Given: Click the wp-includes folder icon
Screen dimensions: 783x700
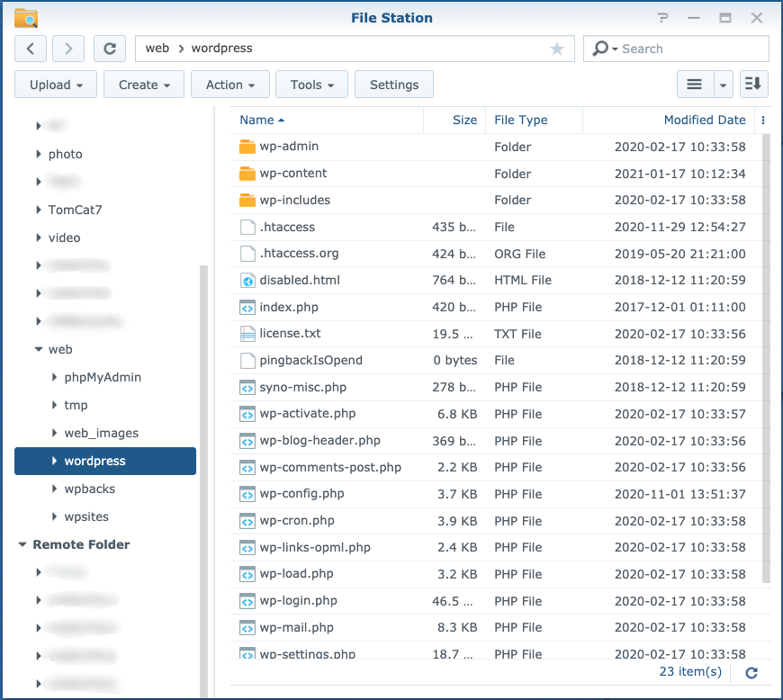Looking at the screenshot, I should 247,200.
